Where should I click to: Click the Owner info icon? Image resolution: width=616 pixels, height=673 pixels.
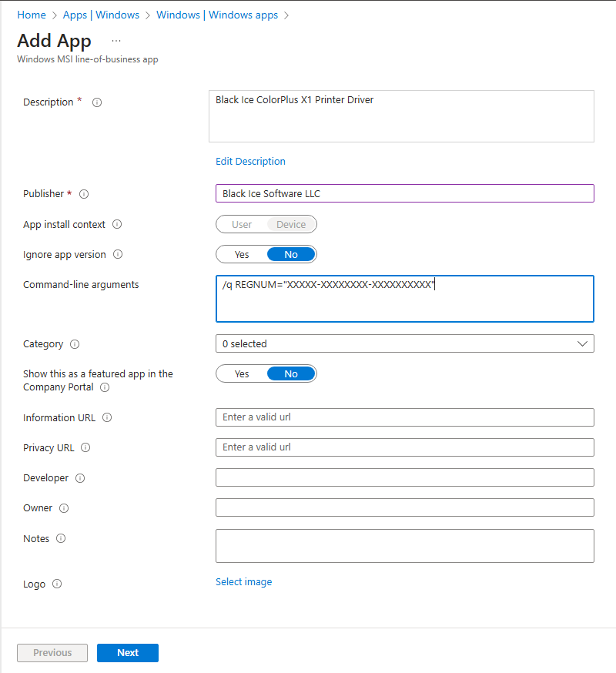pos(62,508)
